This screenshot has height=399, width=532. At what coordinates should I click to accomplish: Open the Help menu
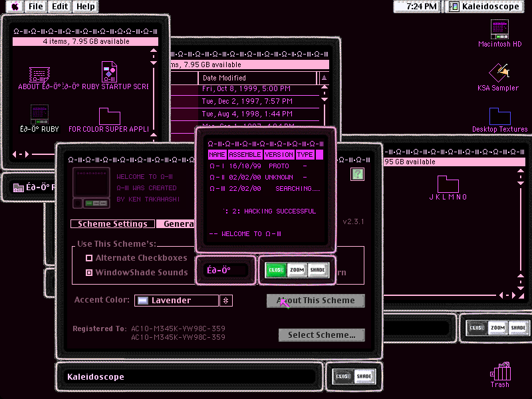(86, 7)
